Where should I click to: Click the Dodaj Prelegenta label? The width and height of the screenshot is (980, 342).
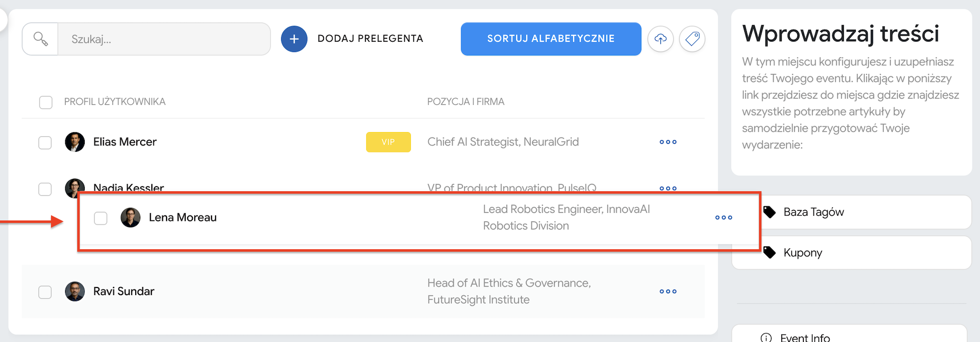pyautogui.click(x=370, y=39)
